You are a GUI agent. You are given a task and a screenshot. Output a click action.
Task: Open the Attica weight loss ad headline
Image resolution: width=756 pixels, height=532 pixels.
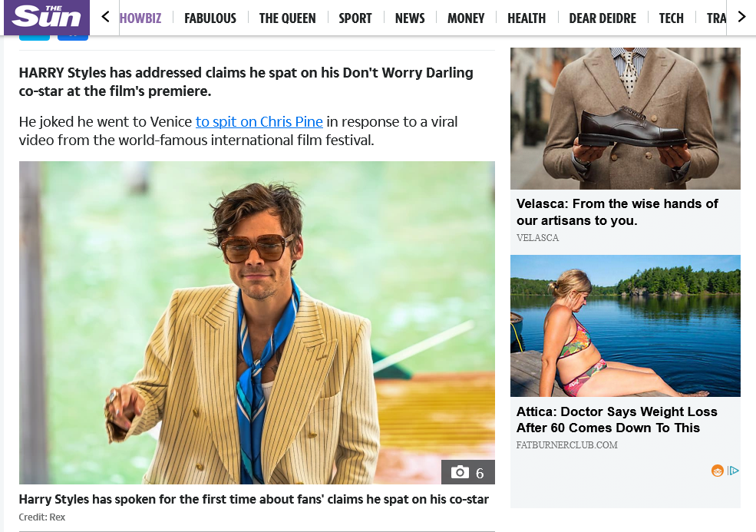pyautogui.click(x=616, y=420)
